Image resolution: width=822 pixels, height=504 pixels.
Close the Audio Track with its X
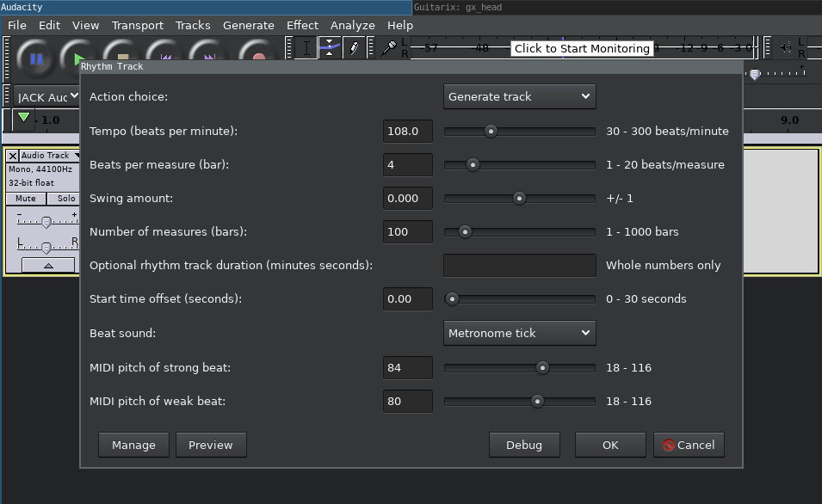click(x=12, y=156)
